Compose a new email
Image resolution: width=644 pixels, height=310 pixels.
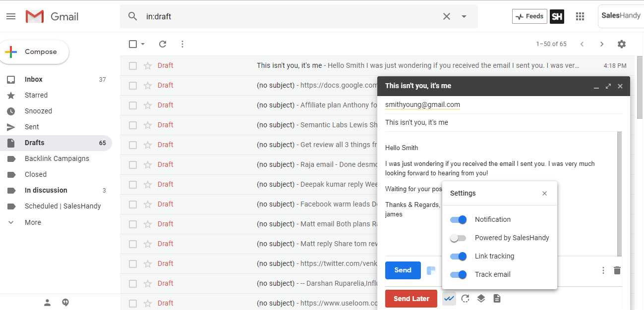coord(34,52)
